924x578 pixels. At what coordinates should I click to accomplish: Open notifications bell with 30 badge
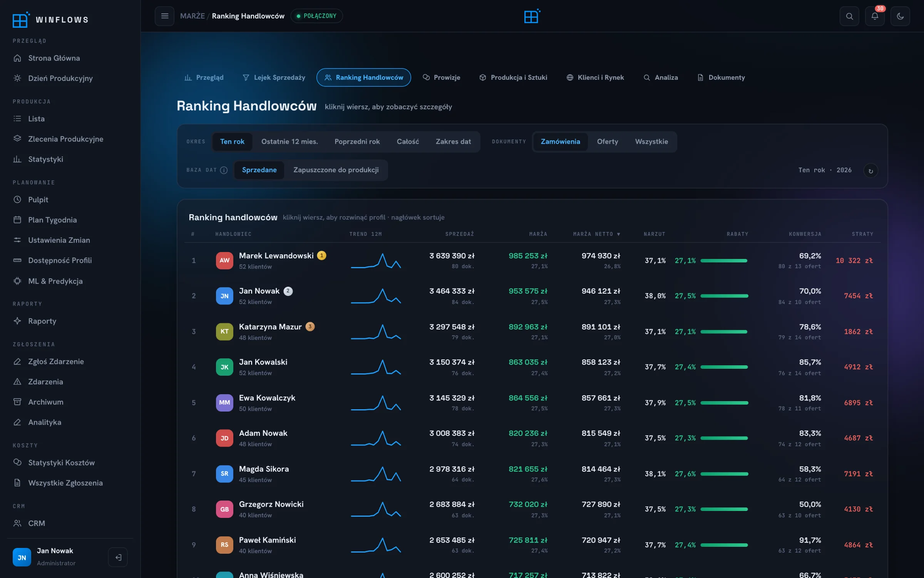tap(875, 16)
